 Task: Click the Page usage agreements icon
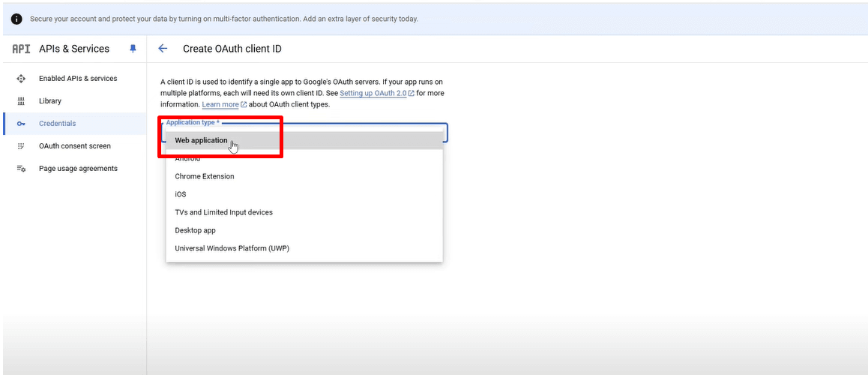tap(21, 169)
